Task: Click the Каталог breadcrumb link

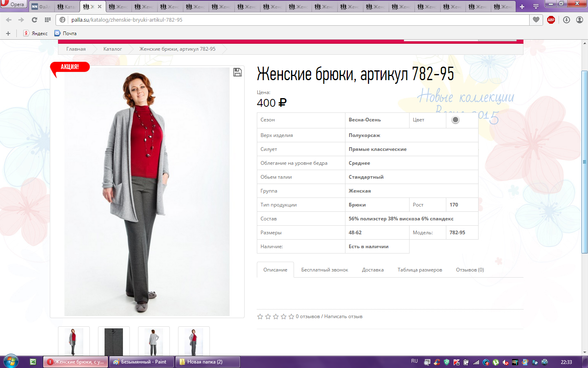Action: (x=112, y=49)
